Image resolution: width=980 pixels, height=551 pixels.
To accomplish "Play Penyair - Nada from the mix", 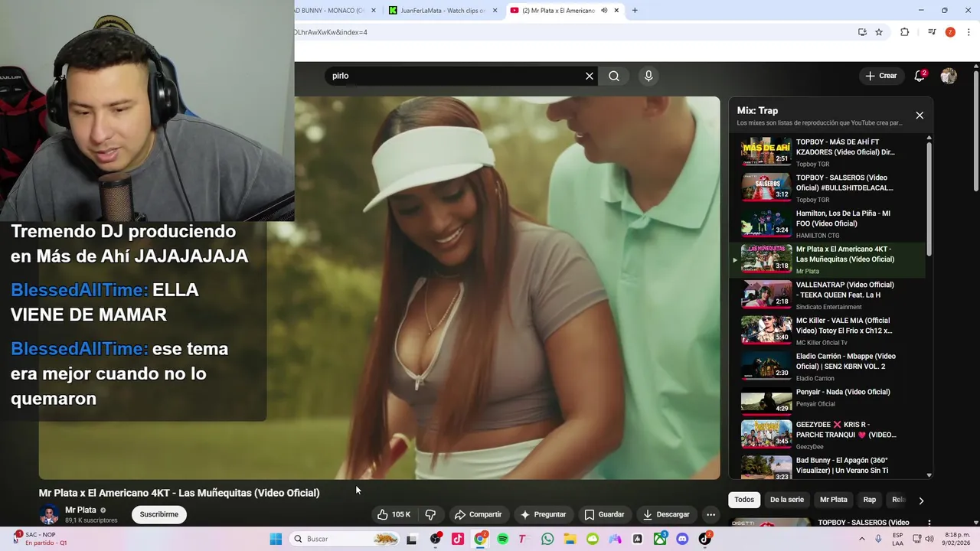I will 828,403.
